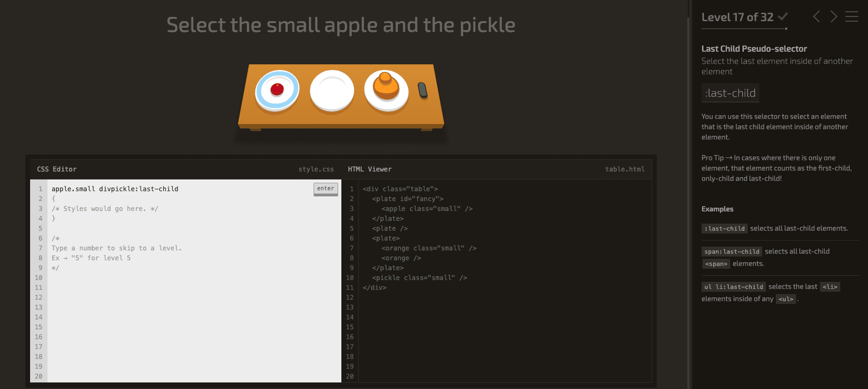Screen dimensions: 868x389
Task: Go to the next level arrow
Action: tap(834, 17)
